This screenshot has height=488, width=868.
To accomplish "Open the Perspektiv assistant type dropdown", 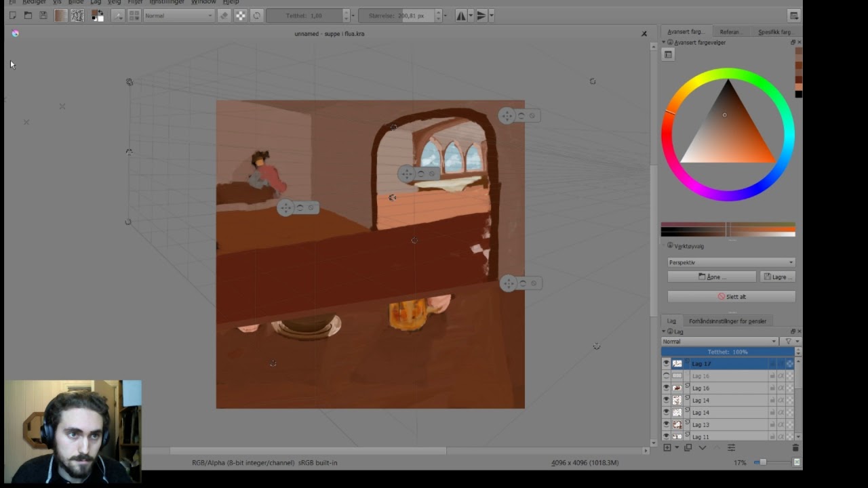I will [731, 262].
